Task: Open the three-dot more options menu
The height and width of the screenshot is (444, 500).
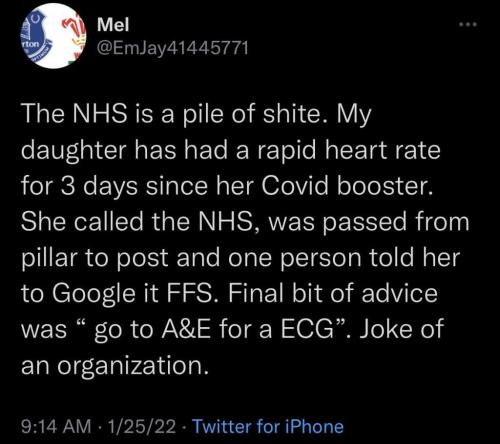Action: click(468, 24)
